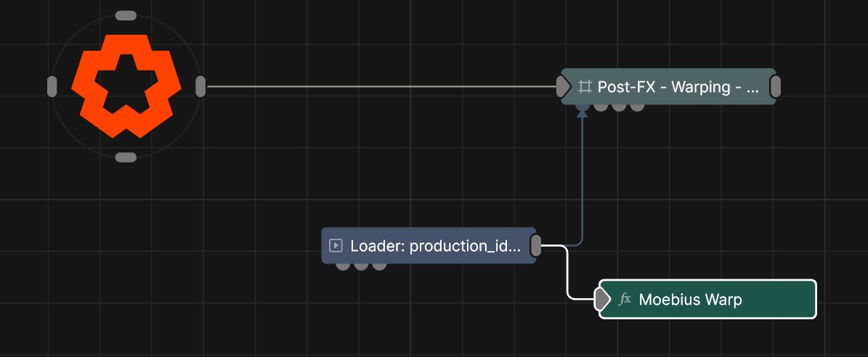
Task: Click the fx icon on Moebius Warp
Action: point(625,299)
